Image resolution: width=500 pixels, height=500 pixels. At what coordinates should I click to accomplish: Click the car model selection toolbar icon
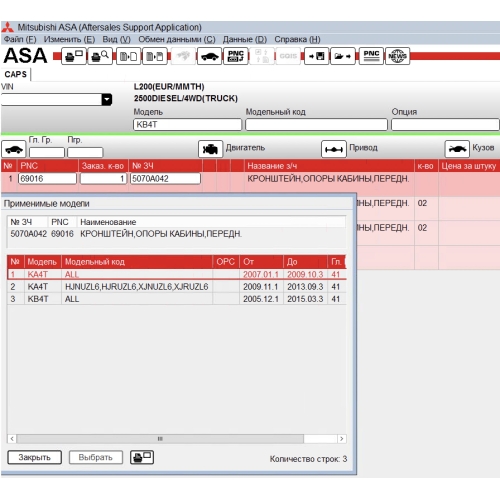209,56
